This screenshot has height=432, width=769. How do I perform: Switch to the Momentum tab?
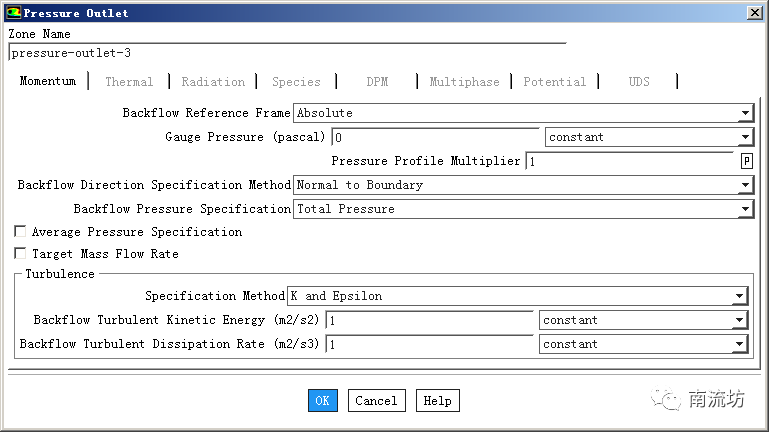click(47, 81)
